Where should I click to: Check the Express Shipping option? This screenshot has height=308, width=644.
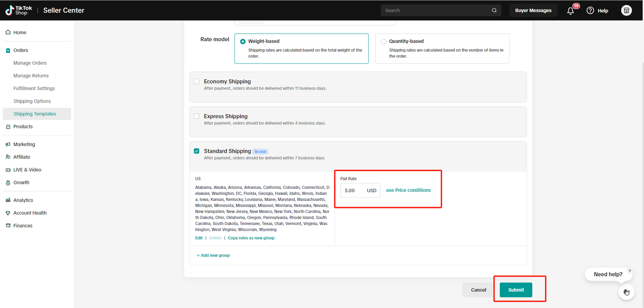tap(197, 116)
